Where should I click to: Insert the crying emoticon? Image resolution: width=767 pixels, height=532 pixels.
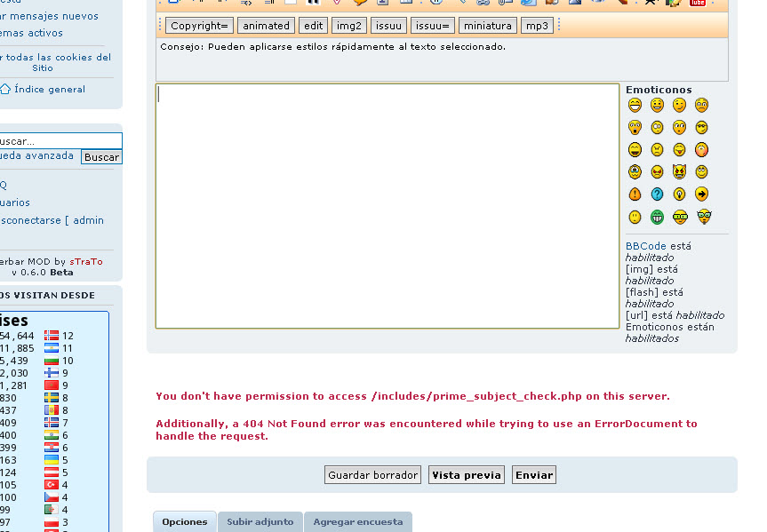[x=635, y=171]
